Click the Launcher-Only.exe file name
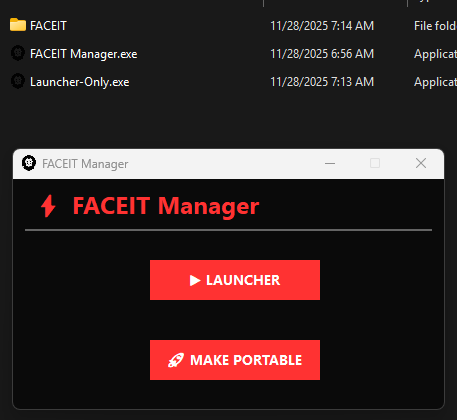Image resolution: width=457 pixels, height=420 pixels. [x=80, y=82]
